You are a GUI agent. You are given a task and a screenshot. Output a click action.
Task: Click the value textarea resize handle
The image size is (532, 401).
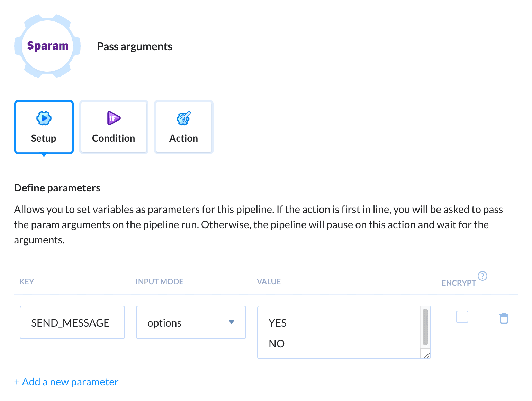tap(426, 355)
